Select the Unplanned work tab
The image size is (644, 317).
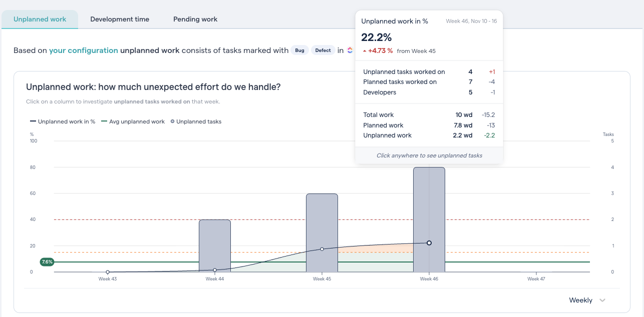[x=40, y=19]
